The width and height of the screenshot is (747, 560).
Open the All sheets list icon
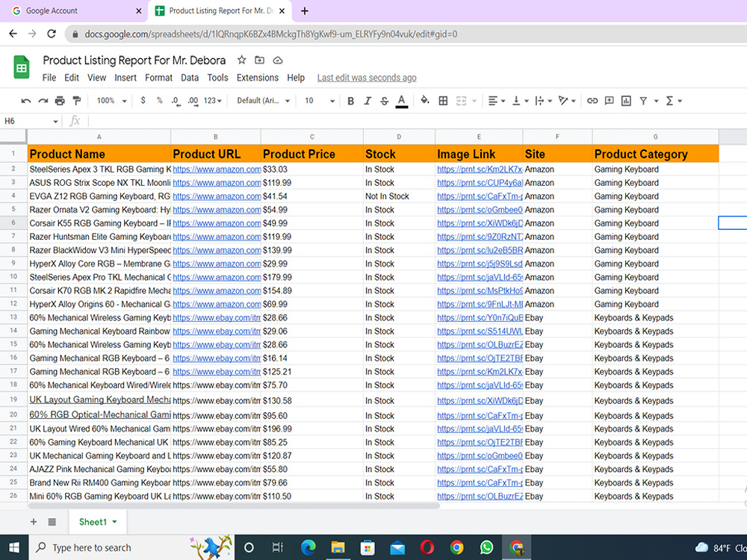pyautogui.click(x=52, y=522)
